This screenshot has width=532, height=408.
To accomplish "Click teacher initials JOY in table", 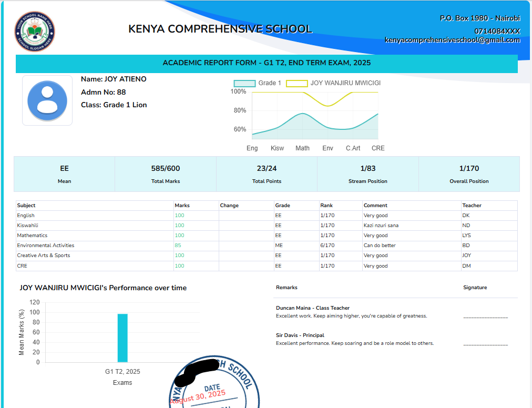I will [466, 256].
